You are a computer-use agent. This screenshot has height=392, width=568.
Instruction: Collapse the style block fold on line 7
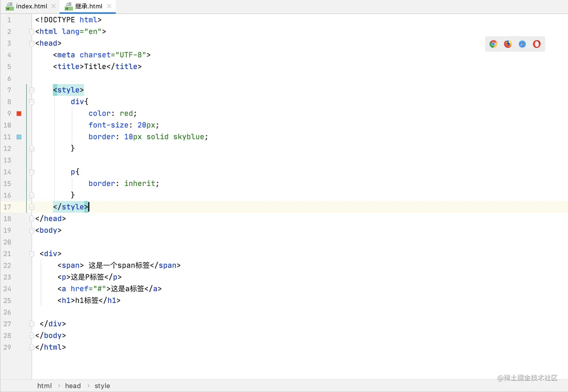pos(32,90)
